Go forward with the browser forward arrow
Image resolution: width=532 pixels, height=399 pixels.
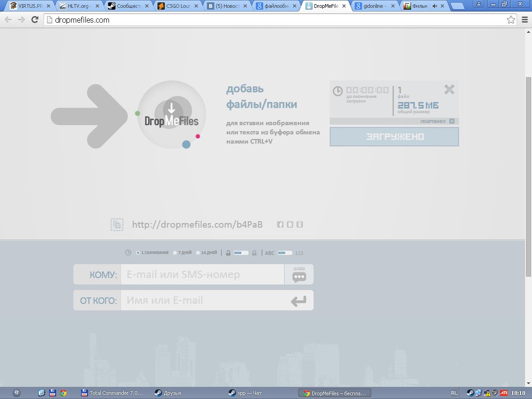(21, 20)
